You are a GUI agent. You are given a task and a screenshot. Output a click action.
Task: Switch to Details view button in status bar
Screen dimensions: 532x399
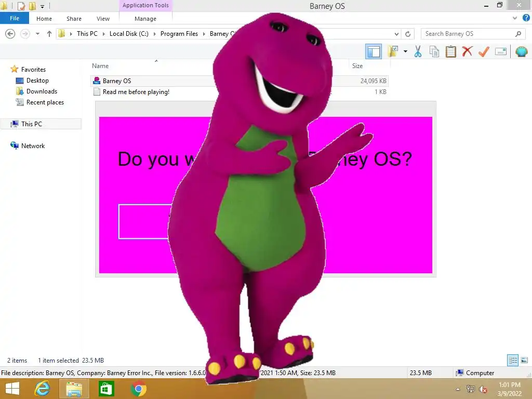click(513, 360)
